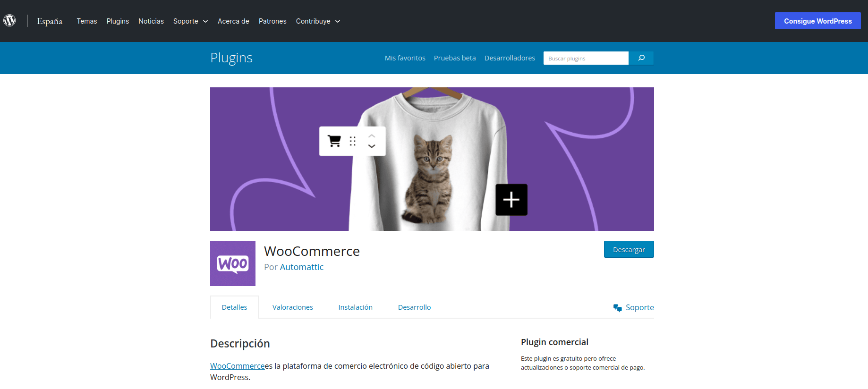Focus the Buscar plugins search field
Image resolution: width=868 pixels, height=389 pixels.
click(x=586, y=58)
